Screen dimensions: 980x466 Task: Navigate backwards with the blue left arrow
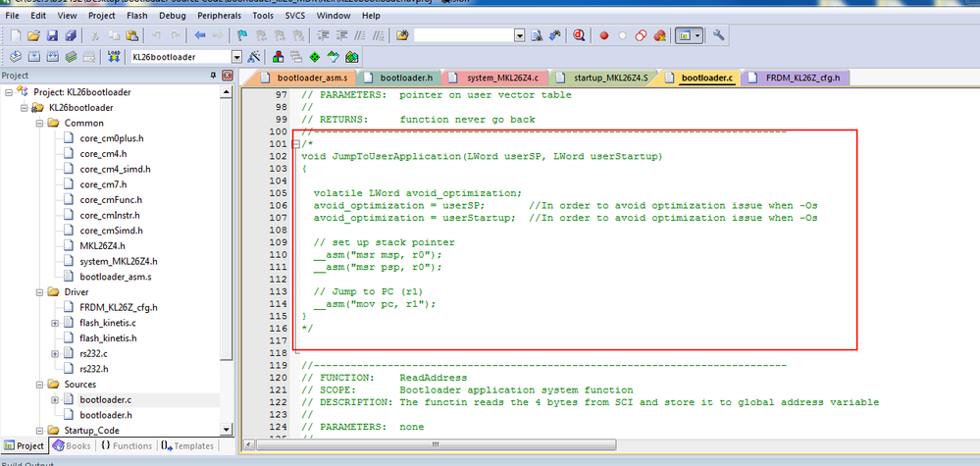(200, 35)
